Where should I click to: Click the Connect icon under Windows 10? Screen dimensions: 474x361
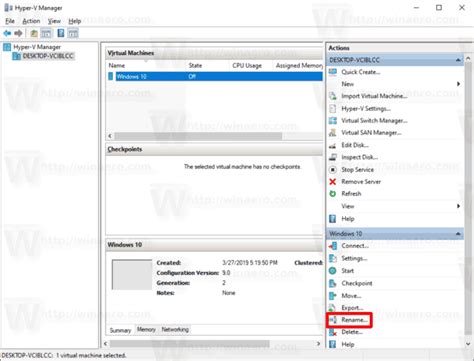tap(333, 246)
